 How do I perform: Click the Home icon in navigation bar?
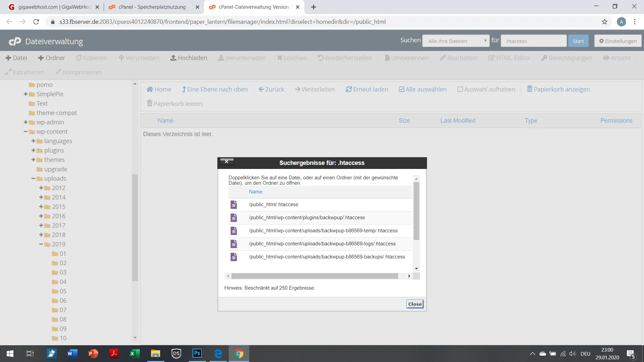point(150,89)
